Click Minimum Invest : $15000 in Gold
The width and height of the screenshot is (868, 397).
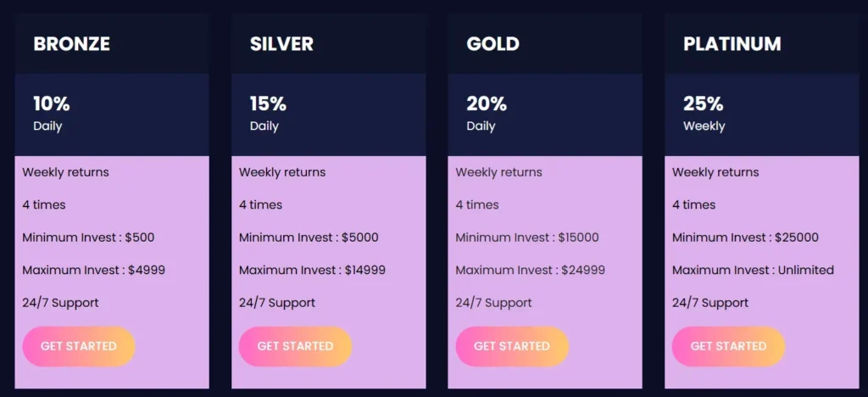pos(527,238)
